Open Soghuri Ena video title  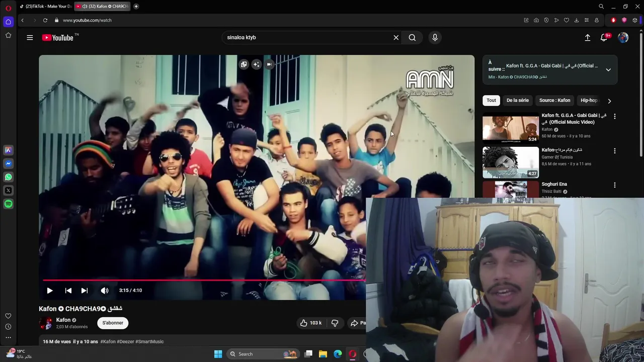[x=554, y=184]
